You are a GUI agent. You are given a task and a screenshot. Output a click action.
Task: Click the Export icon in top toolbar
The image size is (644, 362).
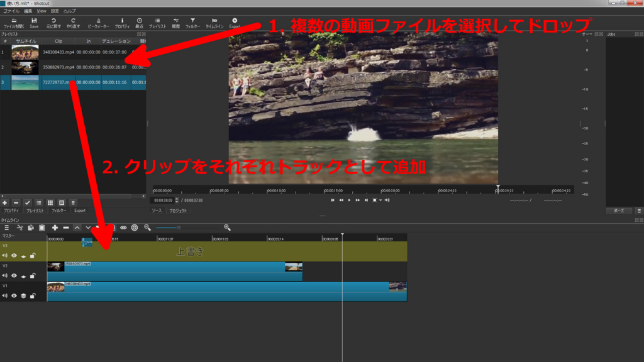coord(235,23)
